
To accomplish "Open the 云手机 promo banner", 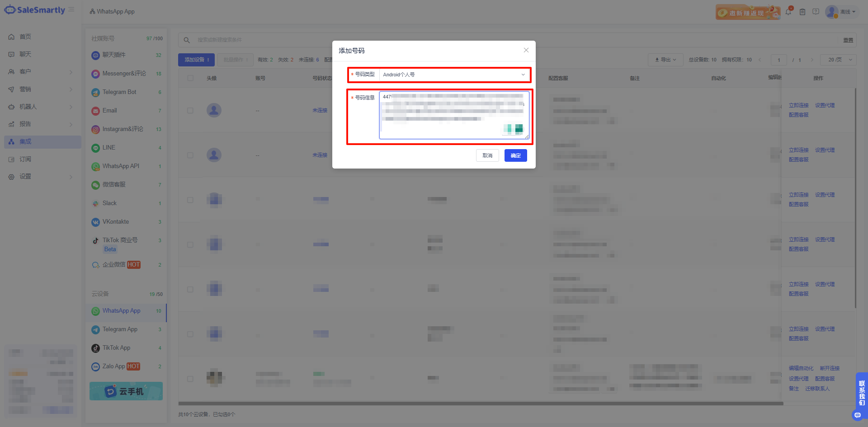I will pos(126,391).
